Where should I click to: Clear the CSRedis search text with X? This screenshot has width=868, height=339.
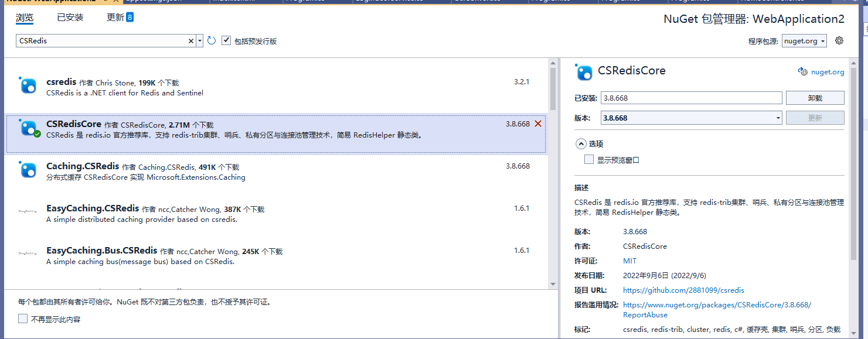[x=190, y=41]
